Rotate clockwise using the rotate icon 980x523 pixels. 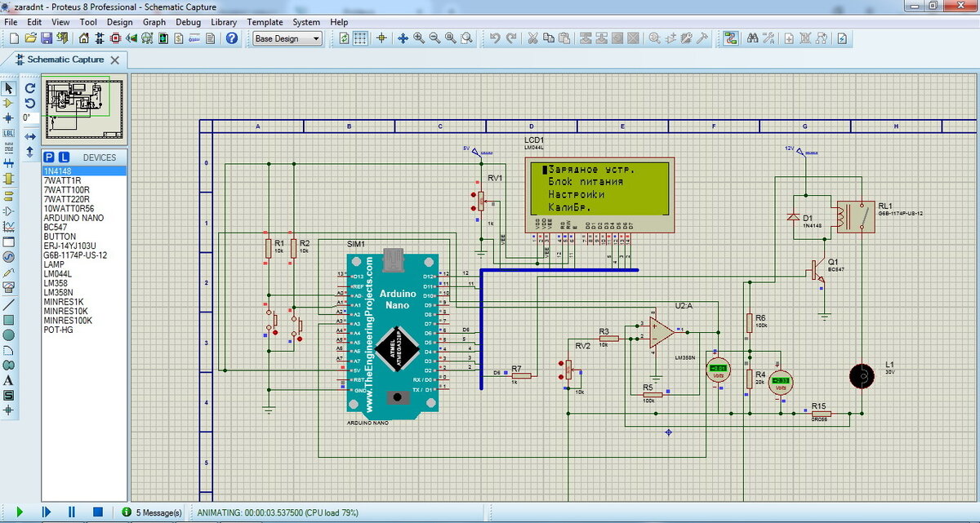pos(30,88)
